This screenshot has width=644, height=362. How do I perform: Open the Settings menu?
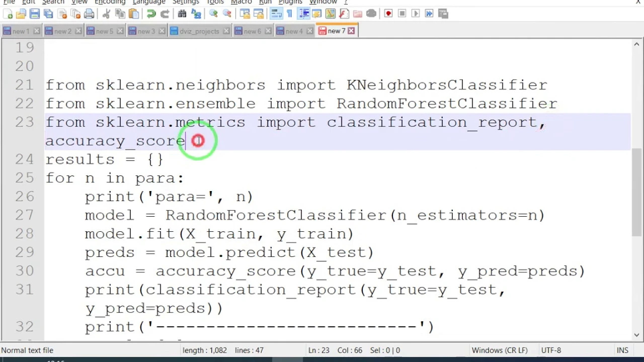[186, 3]
